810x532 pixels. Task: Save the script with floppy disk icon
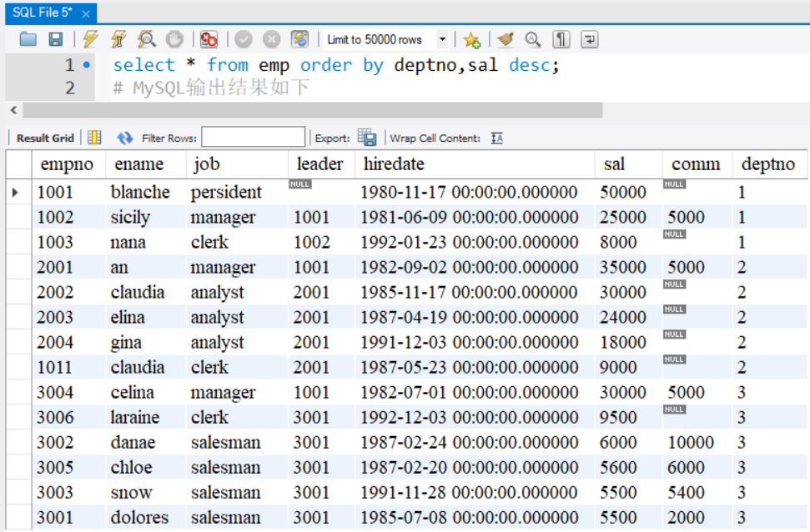click(55, 39)
